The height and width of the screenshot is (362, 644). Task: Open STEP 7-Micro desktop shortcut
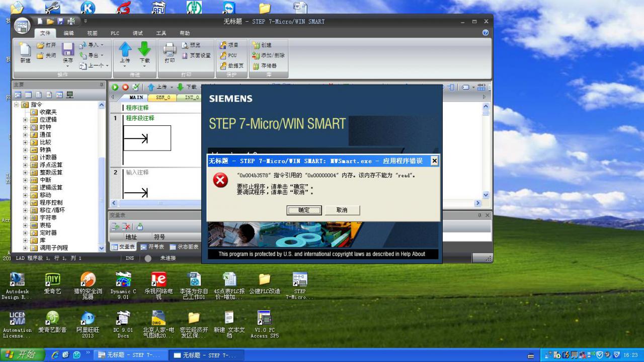(300, 285)
